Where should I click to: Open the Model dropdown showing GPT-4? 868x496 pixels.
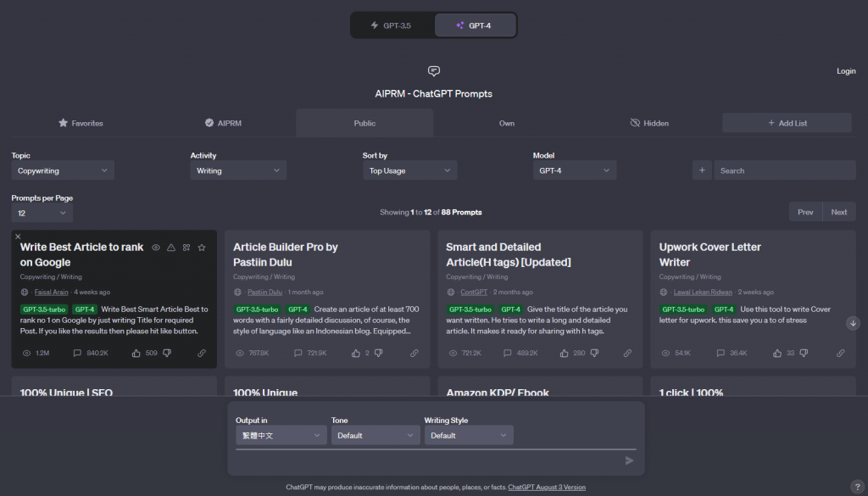574,170
